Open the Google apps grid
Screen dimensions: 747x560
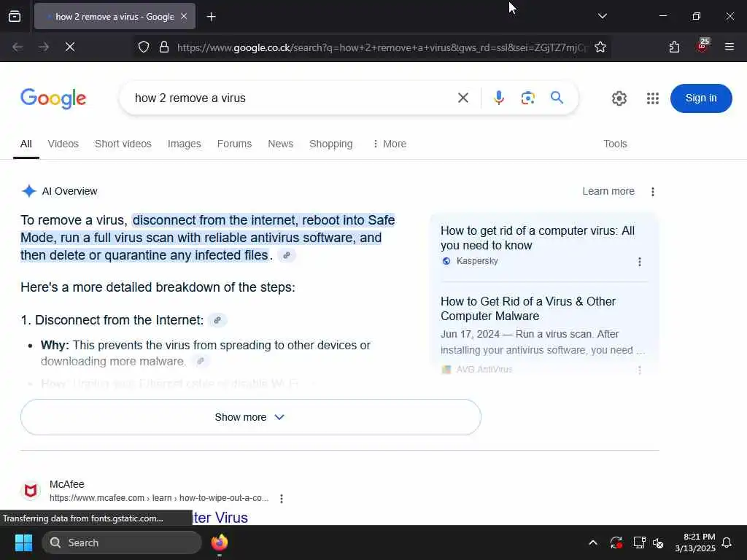click(x=653, y=98)
